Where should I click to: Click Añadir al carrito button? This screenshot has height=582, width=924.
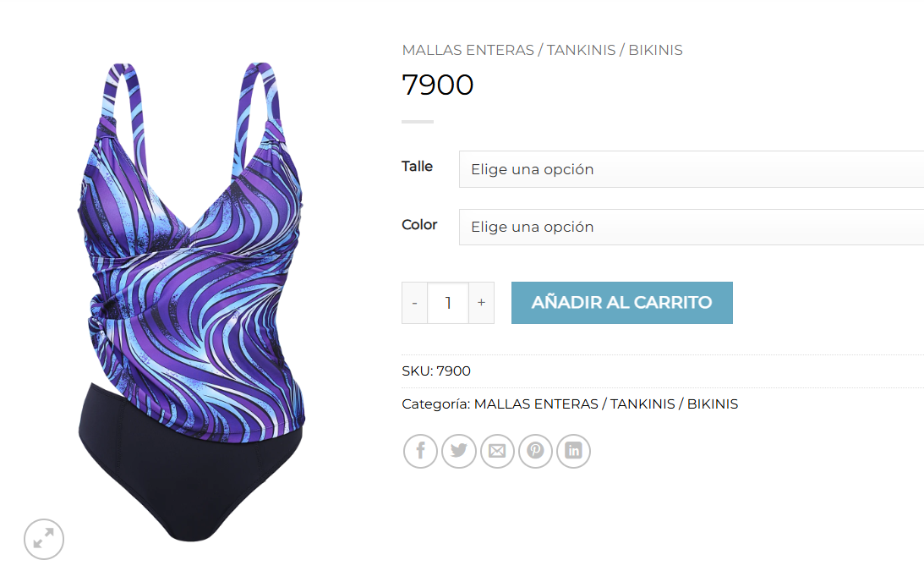click(621, 303)
